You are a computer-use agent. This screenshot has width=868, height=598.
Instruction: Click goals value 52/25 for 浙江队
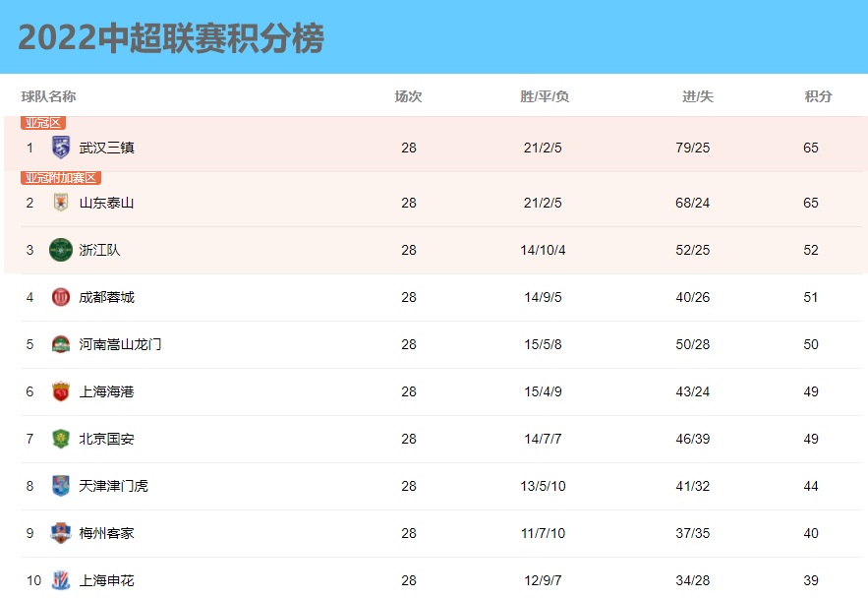(692, 250)
